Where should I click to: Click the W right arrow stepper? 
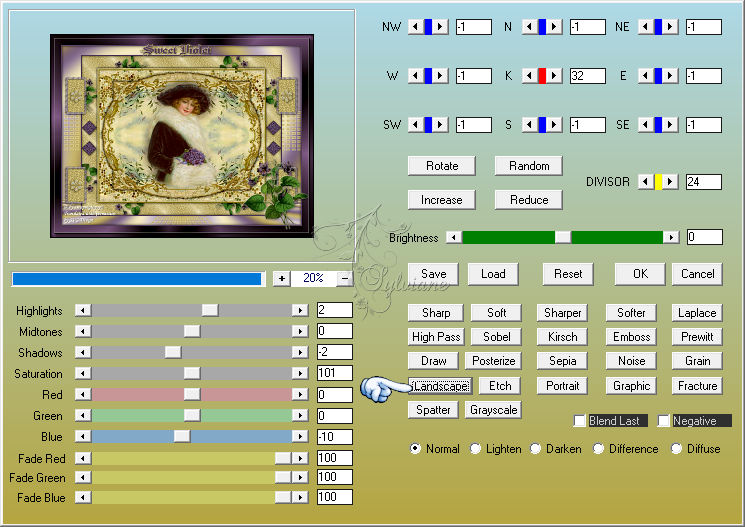(x=440, y=76)
